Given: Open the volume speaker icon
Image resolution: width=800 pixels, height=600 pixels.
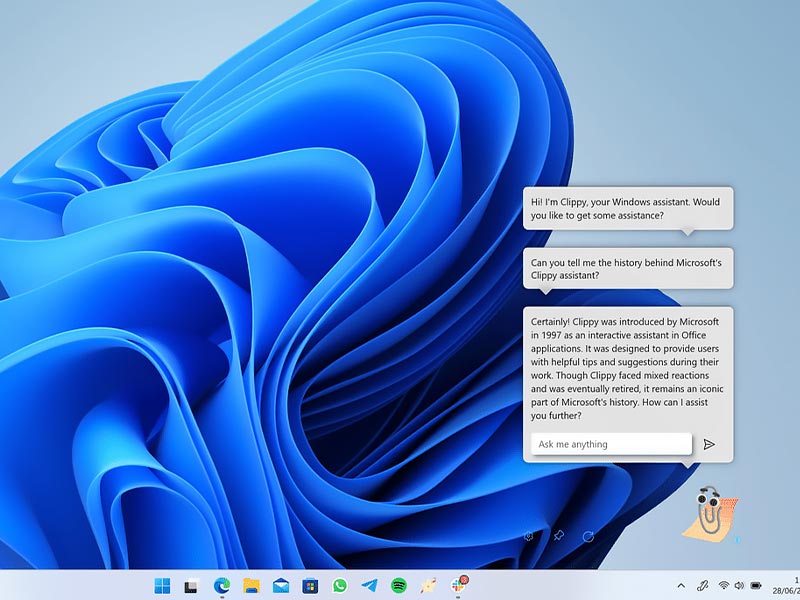Looking at the screenshot, I should (x=739, y=585).
